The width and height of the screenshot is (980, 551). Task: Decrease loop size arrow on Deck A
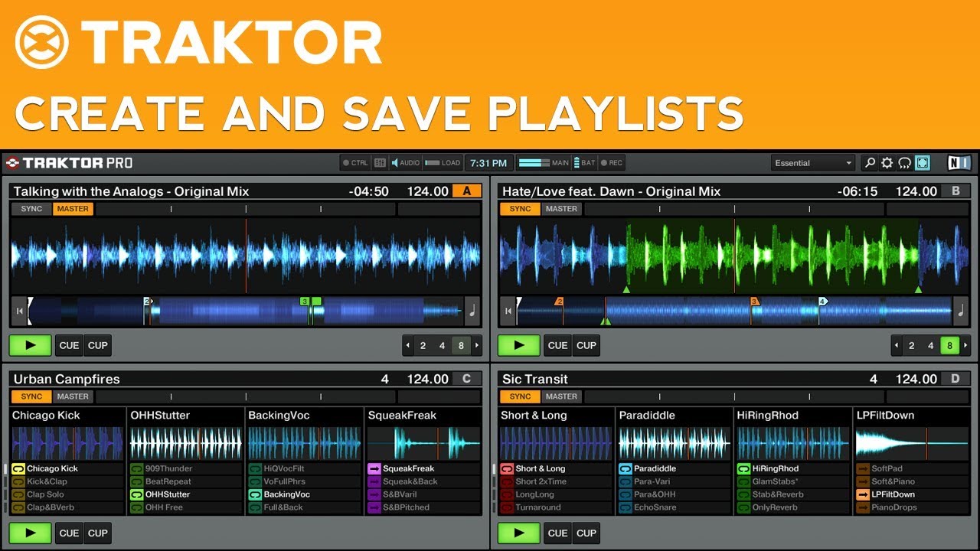407,345
